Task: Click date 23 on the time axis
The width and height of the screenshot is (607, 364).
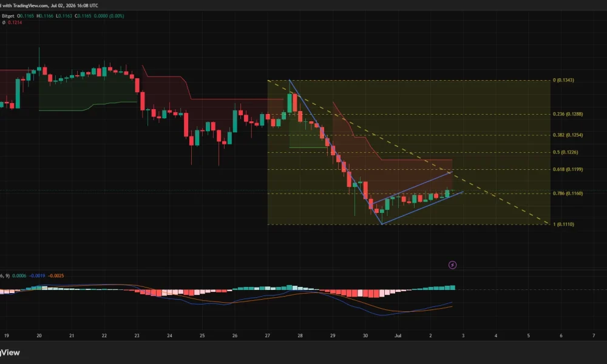Action: click(137, 335)
